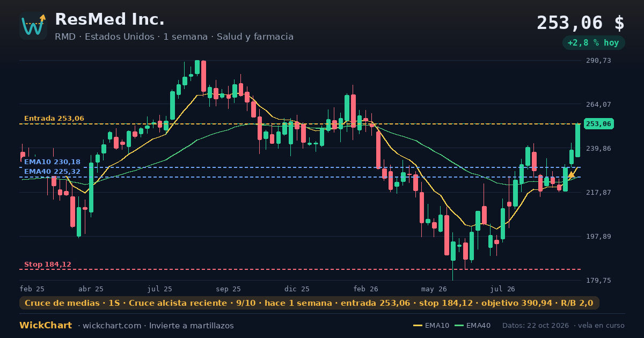Click the "jul 26" date axis label
644x338 pixels.
point(503,289)
